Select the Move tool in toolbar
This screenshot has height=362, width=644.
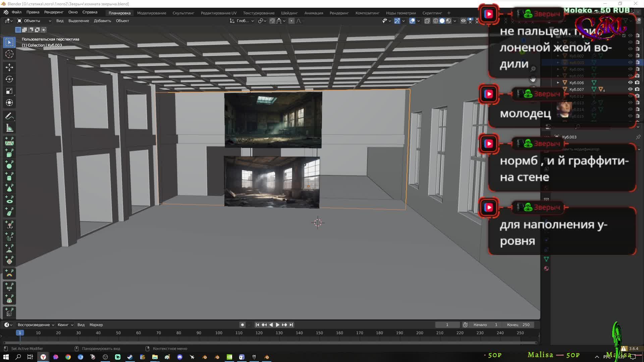[9, 67]
